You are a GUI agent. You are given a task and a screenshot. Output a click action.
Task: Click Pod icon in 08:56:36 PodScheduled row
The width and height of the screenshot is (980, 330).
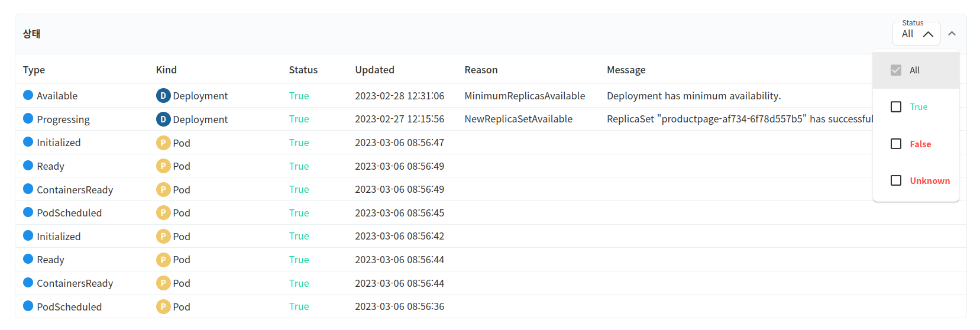[163, 306]
